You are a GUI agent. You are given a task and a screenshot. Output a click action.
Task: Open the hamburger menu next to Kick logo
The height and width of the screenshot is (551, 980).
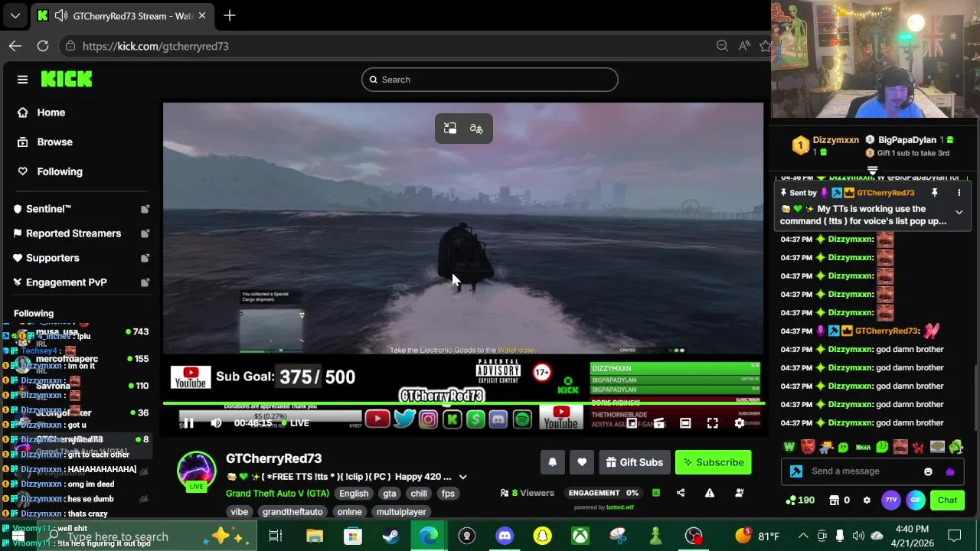point(22,80)
